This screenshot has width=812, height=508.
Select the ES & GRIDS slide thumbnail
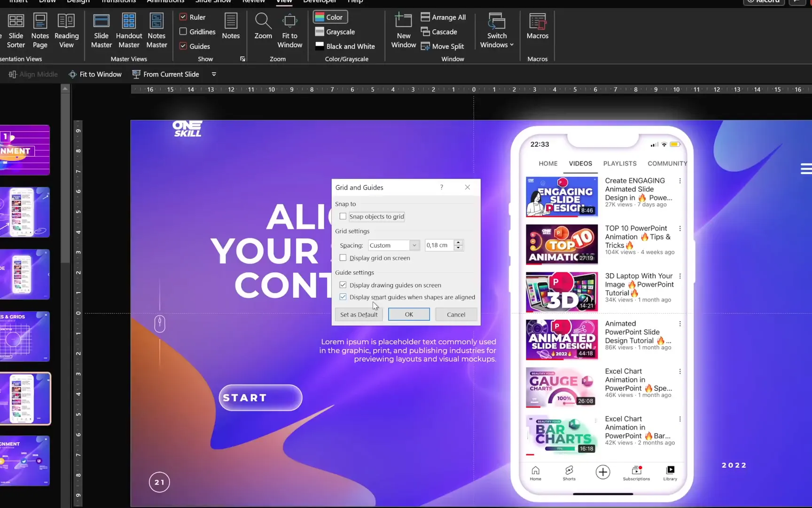tap(25, 336)
